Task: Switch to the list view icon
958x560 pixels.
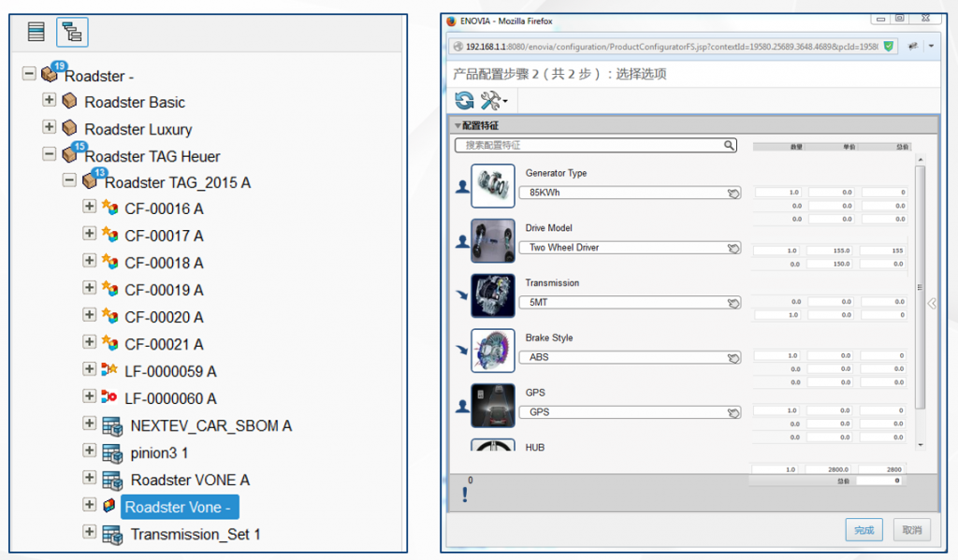Action: point(36,32)
